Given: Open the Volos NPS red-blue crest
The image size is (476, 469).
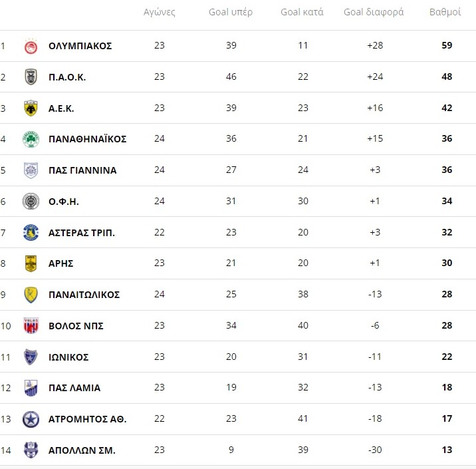Looking at the screenshot, I should tap(31, 325).
